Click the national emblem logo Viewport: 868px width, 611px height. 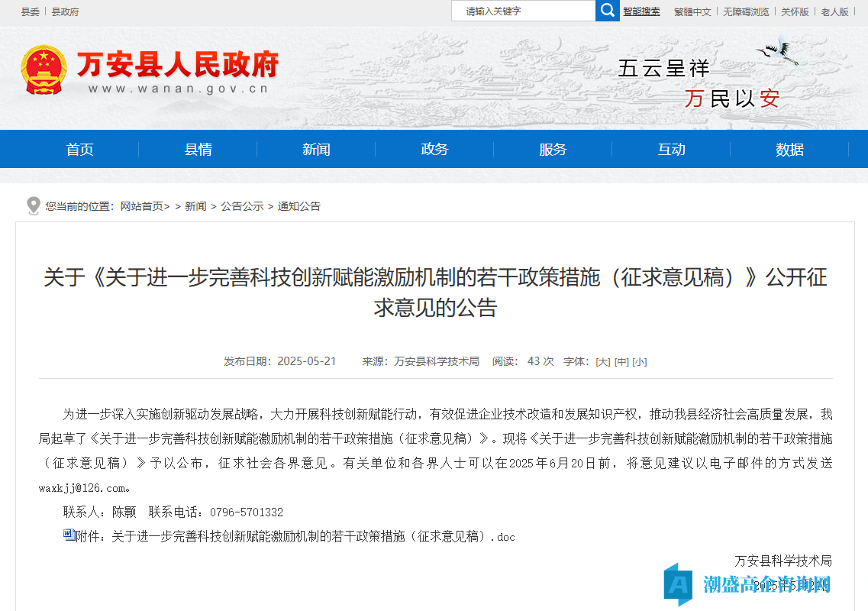pos(44,70)
